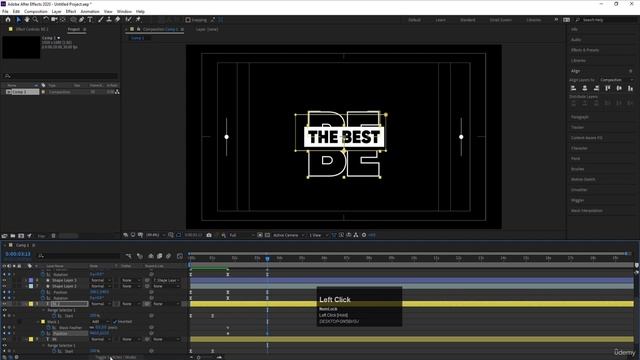Open the Animation menu
This screenshot has height=360, width=640.
point(90,11)
